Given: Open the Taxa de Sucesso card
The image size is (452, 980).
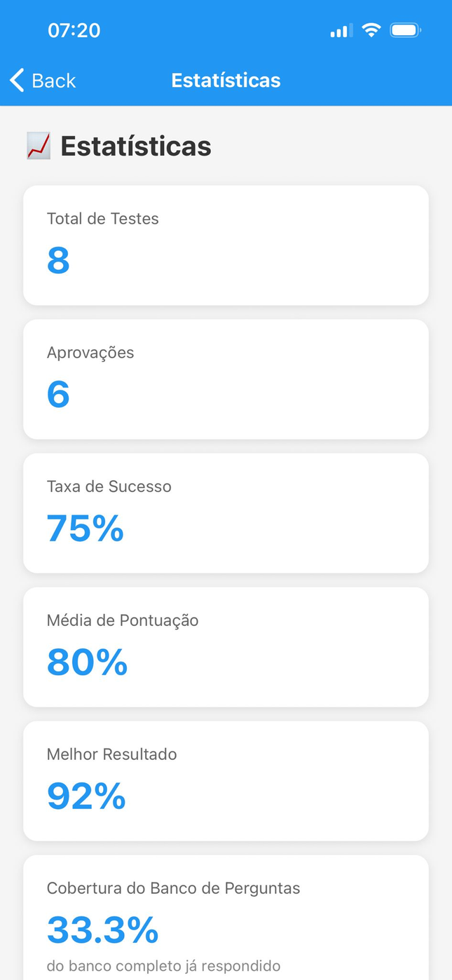Looking at the screenshot, I should tap(226, 513).
